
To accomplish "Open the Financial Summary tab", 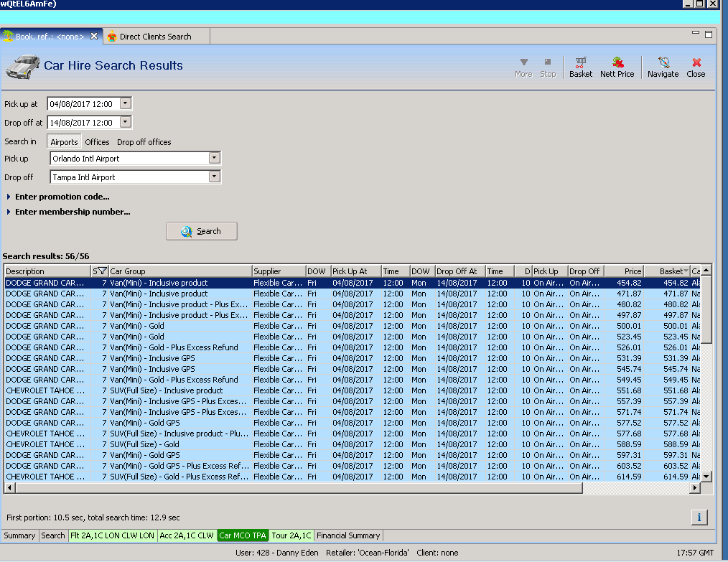I will click(348, 535).
